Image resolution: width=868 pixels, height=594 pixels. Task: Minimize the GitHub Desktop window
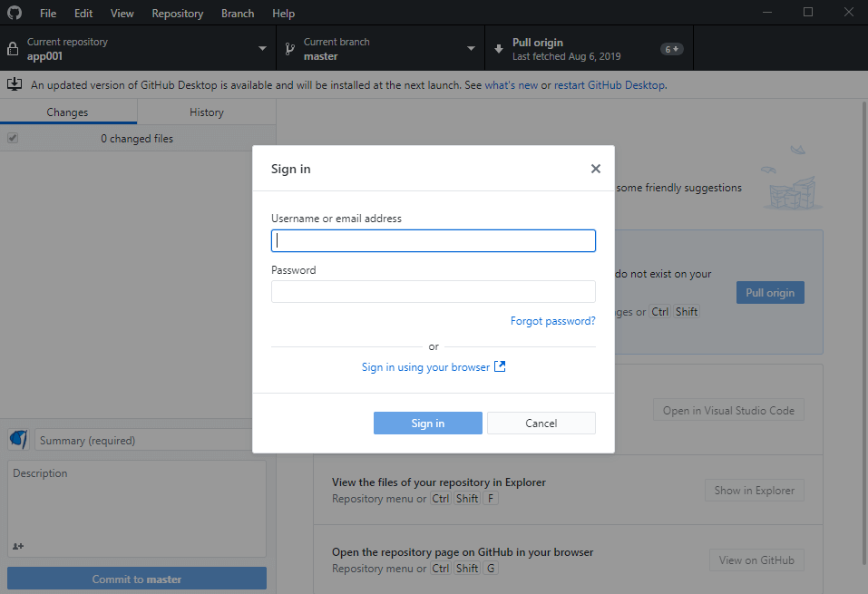coord(767,12)
